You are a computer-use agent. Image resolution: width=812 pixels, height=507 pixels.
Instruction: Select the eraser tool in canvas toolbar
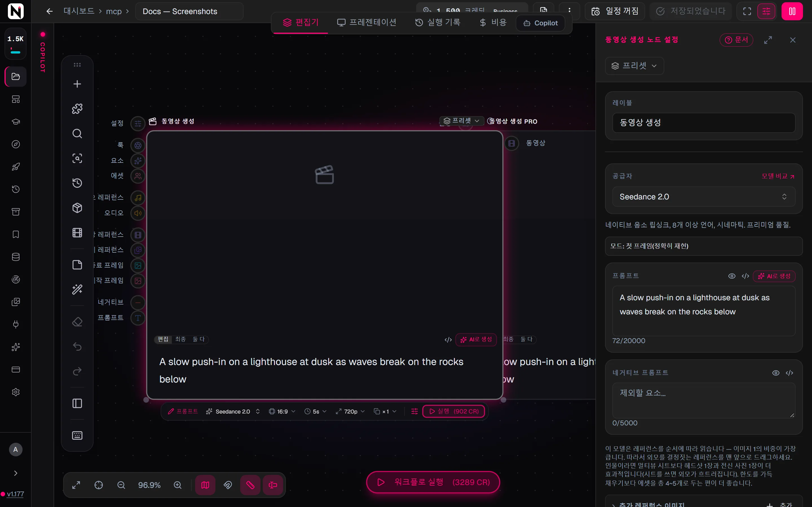[x=77, y=322]
